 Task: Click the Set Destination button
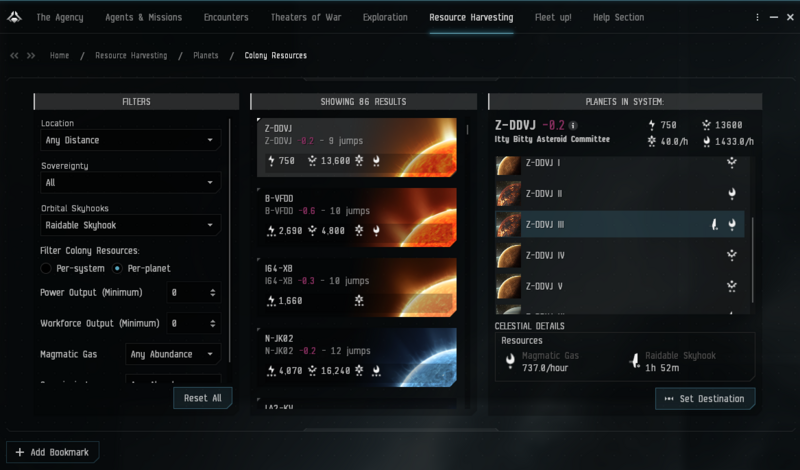pos(705,399)
